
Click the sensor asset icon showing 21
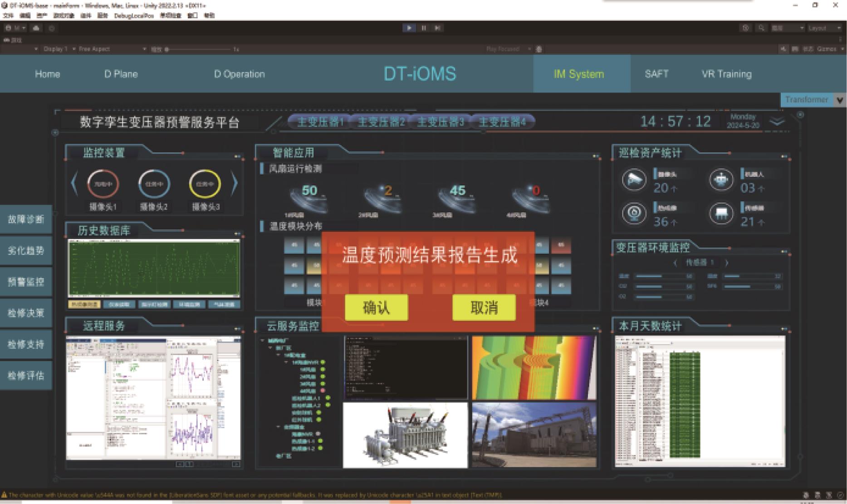pyautogui.click(x=721, y=213)
